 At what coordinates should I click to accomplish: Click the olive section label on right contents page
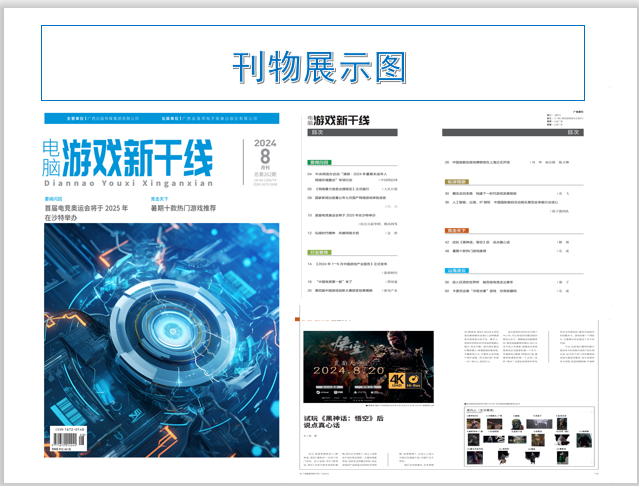click(x=458, y=182)
